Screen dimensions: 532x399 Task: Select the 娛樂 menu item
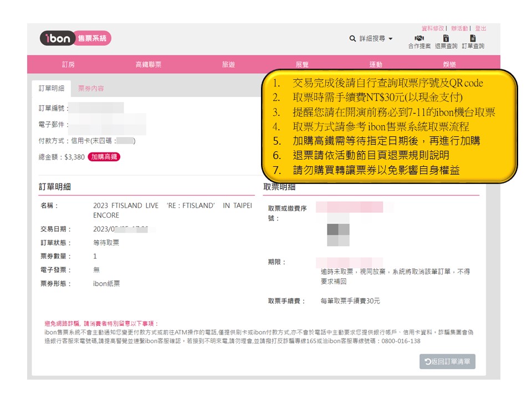(x=449, y=64)
